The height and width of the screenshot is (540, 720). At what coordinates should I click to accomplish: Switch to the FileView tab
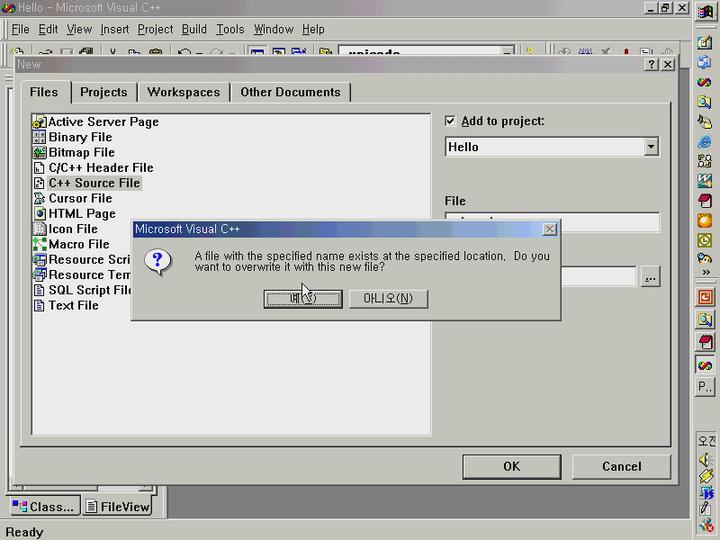pyautogui.click(x=118, y=506)
